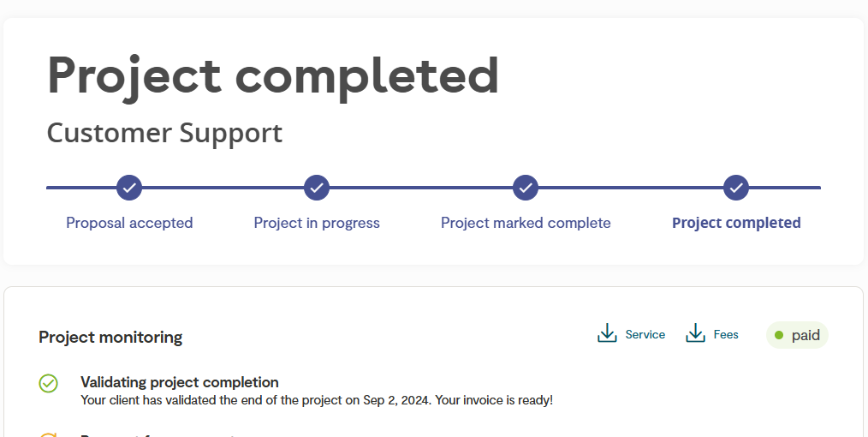Click the final Project completed checkmark circle
The height and width of the screenshot is (437, 868).
pos(736,188)
